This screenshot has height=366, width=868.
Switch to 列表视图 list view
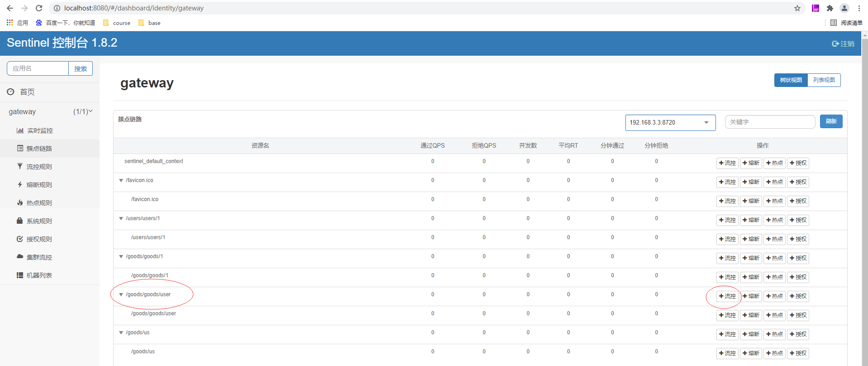point(824,80)
